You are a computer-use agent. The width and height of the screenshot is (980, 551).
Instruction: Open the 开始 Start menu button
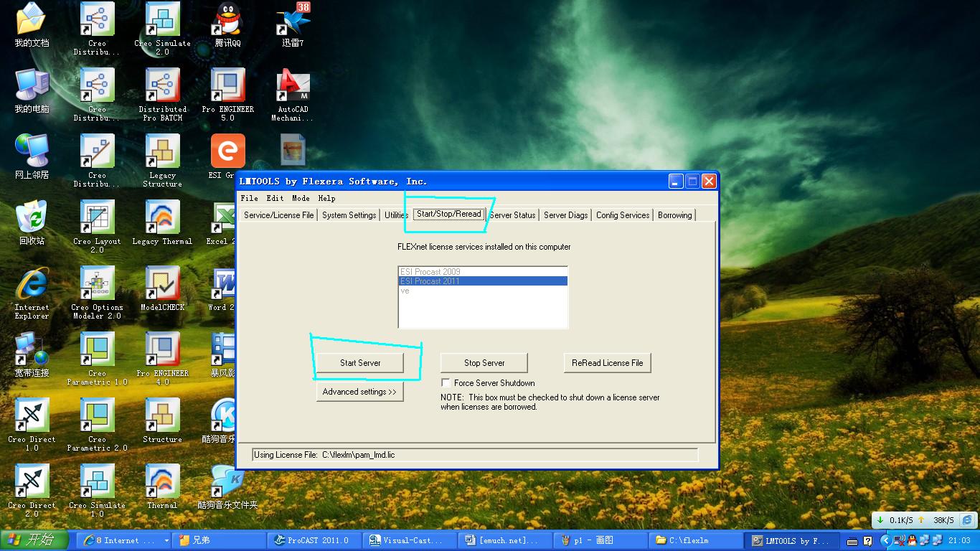[34, 540]
